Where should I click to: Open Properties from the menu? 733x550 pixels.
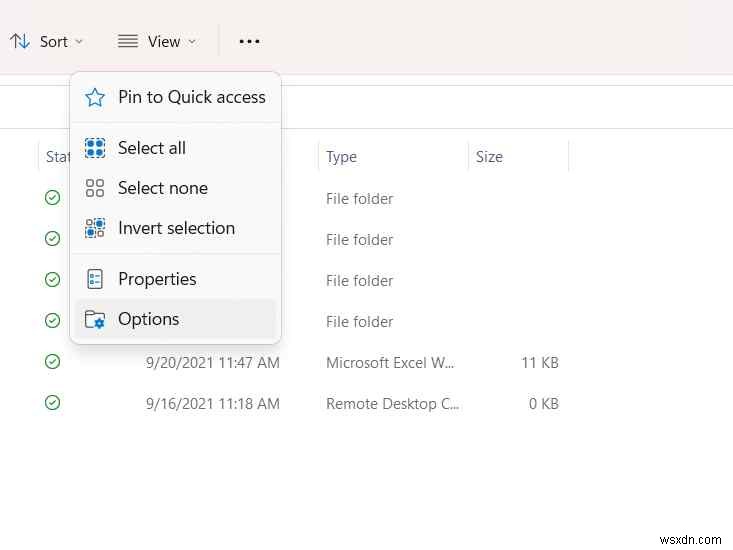176,279
